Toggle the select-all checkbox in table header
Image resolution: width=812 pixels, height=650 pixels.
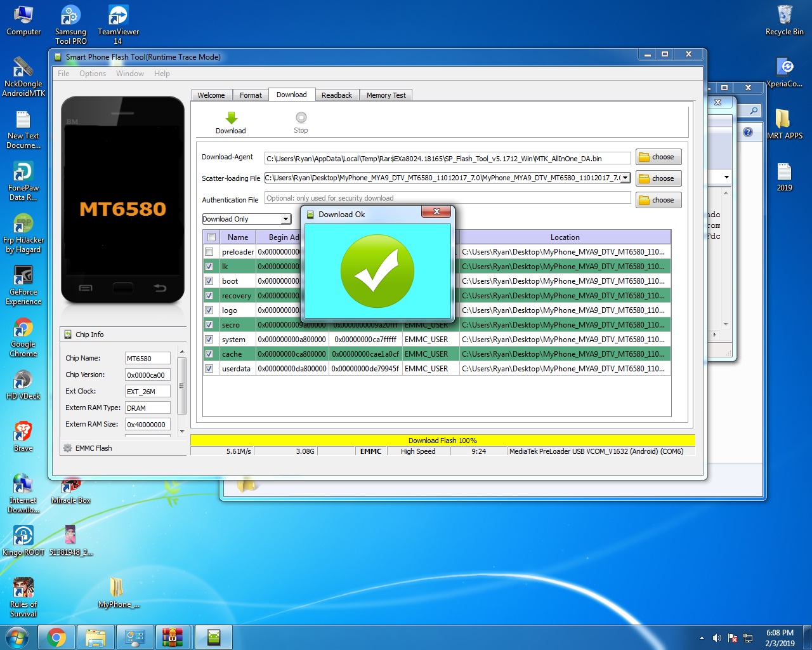211,237
